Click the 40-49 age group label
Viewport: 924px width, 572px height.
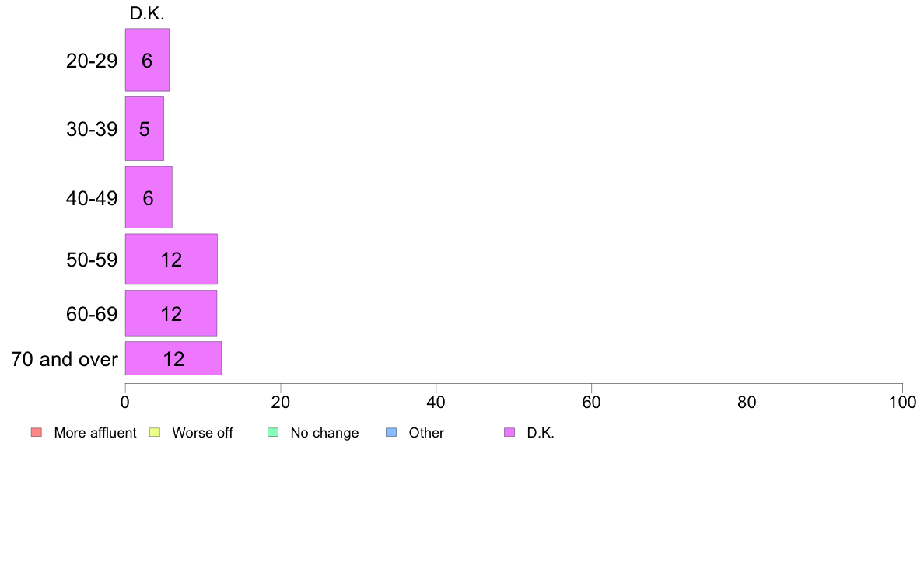point(92,198)
